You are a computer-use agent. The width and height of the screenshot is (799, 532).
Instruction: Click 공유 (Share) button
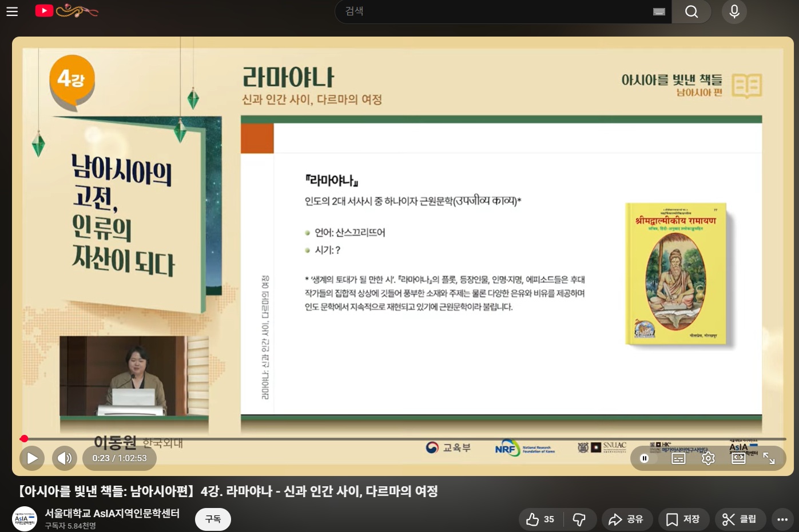(x=626, y=519)
